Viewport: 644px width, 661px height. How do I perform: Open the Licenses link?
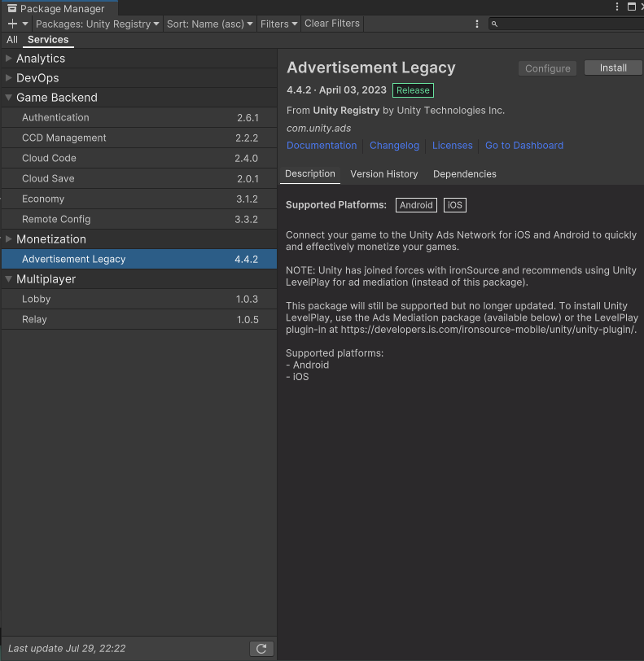click(x=452, y=146)
